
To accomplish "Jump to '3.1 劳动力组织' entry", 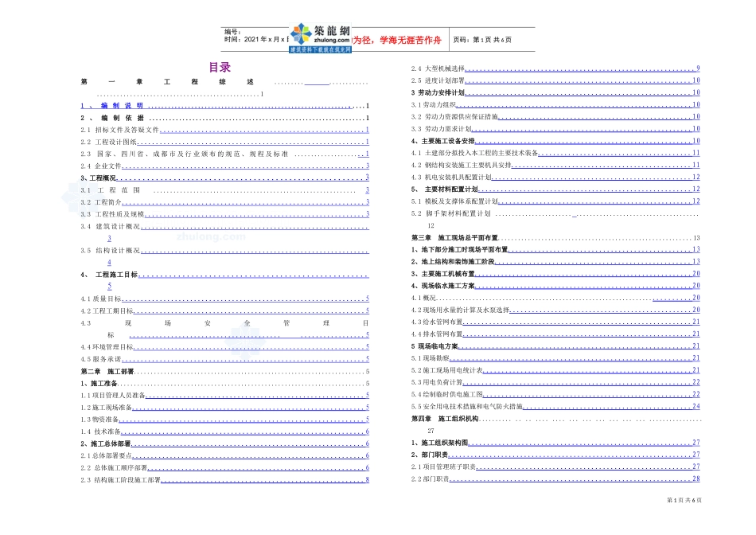I will pos(555,104).
